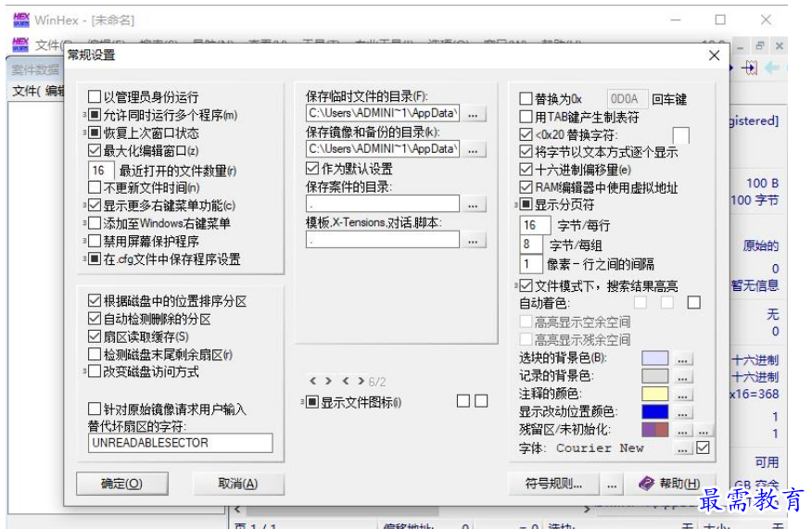Check 以管理员身份运行 checkbox
Viewport: 812px width, 529px height.
click(x=95, y=96)
